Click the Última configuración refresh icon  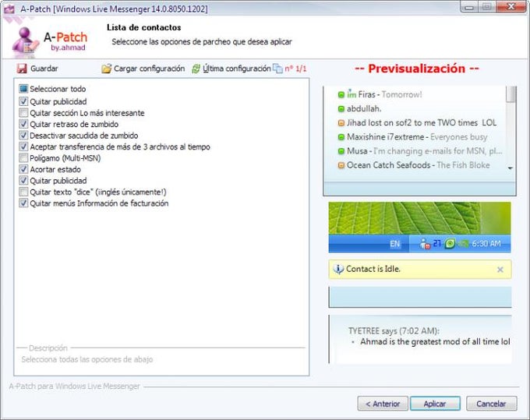(x=196, y=69)
